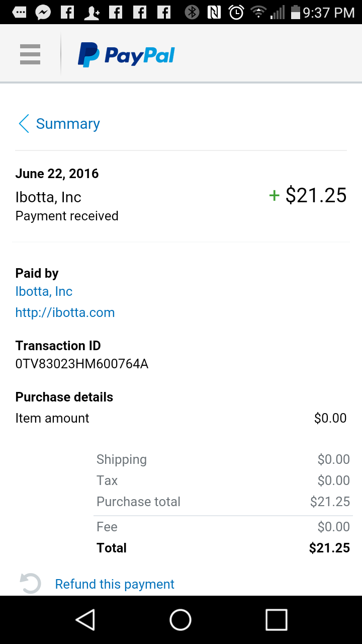Viewport: 362px width, 644px height.
Task: Tap the refund arrow icon
Action: (x=29, y=583)
